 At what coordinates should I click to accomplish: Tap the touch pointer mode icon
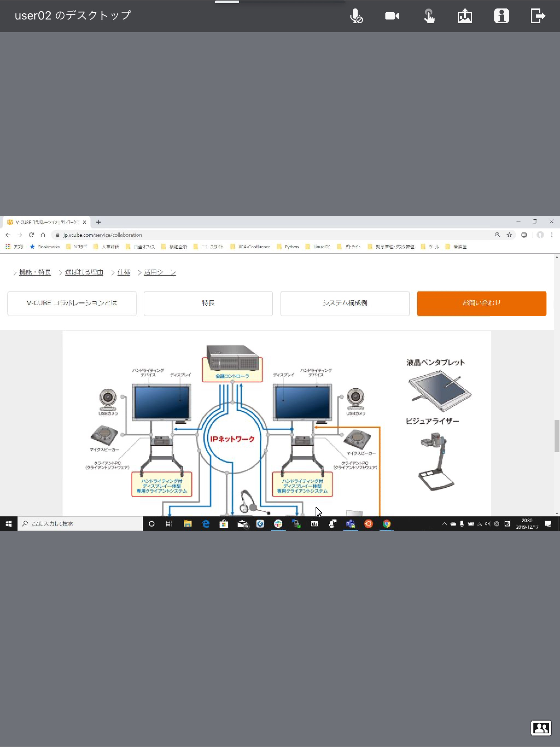coord(429,16)
